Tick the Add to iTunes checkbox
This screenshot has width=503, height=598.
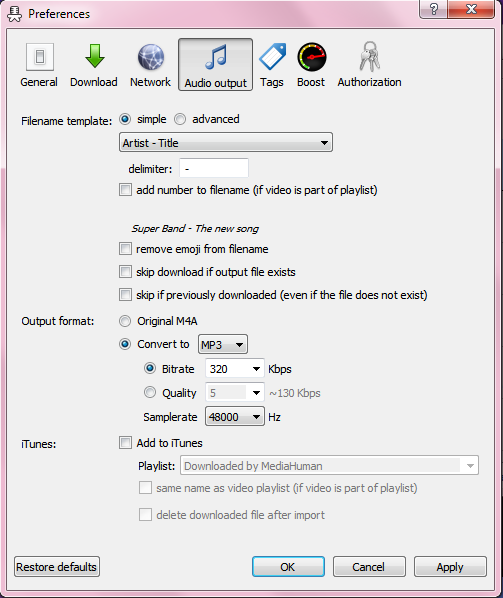click(125, 443)
